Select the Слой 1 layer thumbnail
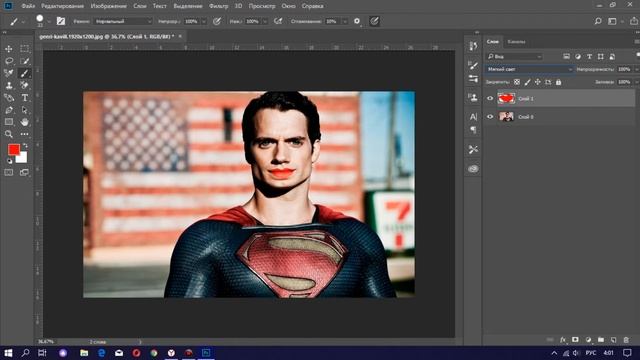 pos(506,98)
